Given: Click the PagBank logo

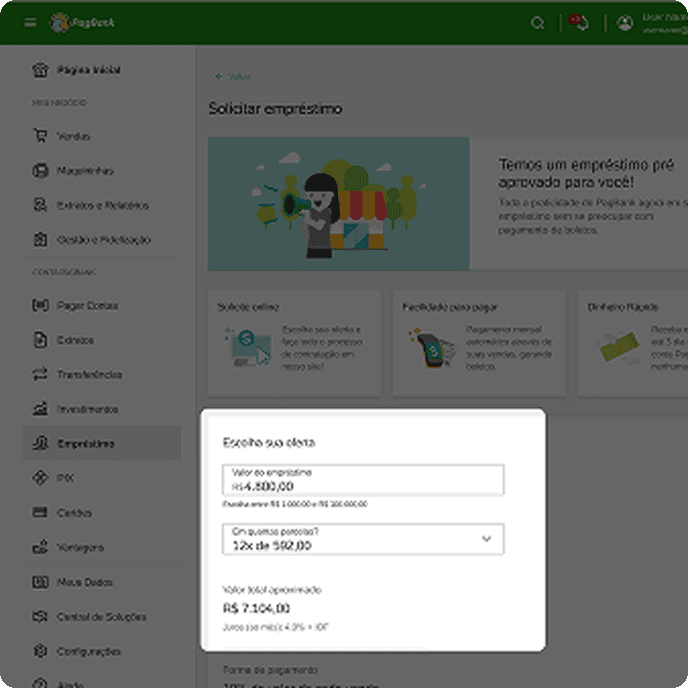Looking at the screenshot, I should pyautogui.click(x=82, y=22).
